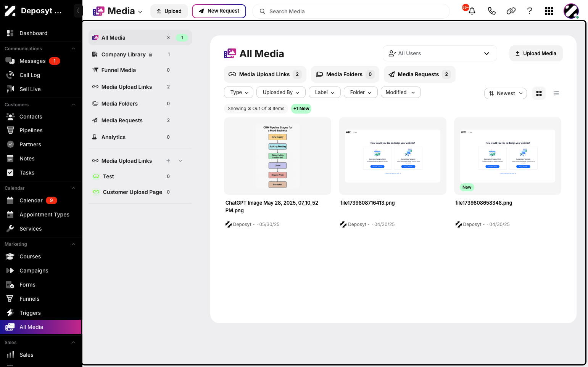The image size is (588, 367).
Task: Open the help question mark icon
Action: pyautogui.click(x=530, y=11)
